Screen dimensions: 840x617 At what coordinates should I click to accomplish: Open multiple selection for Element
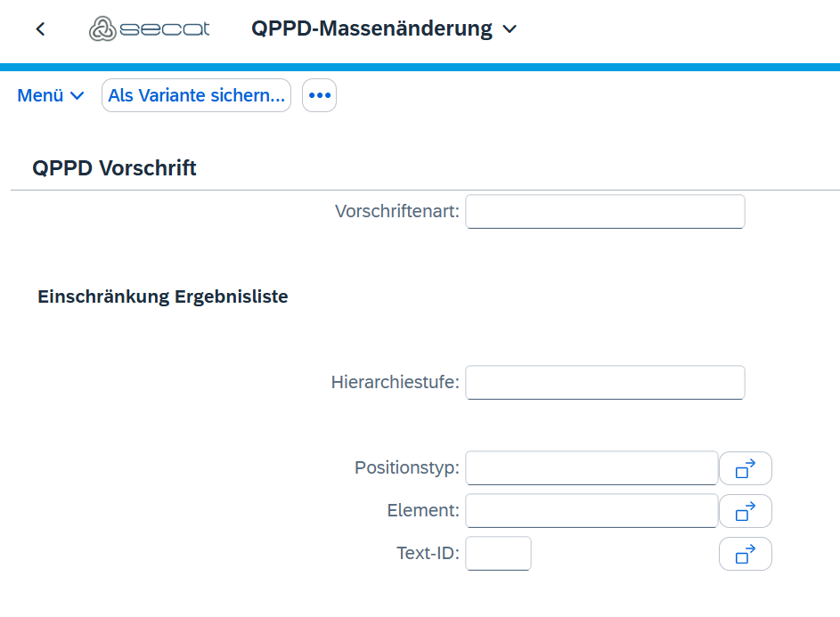click(745, 511)
